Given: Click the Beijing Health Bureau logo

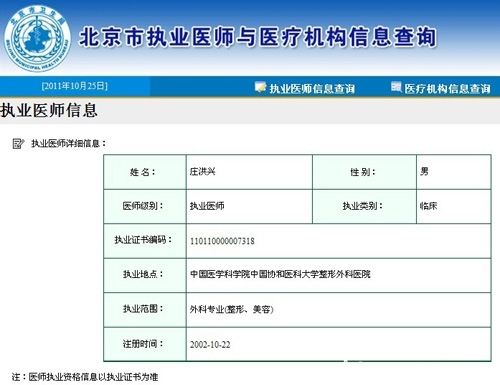Looking at the screenshot, I should pyautogui.click(x=37, y=38).
